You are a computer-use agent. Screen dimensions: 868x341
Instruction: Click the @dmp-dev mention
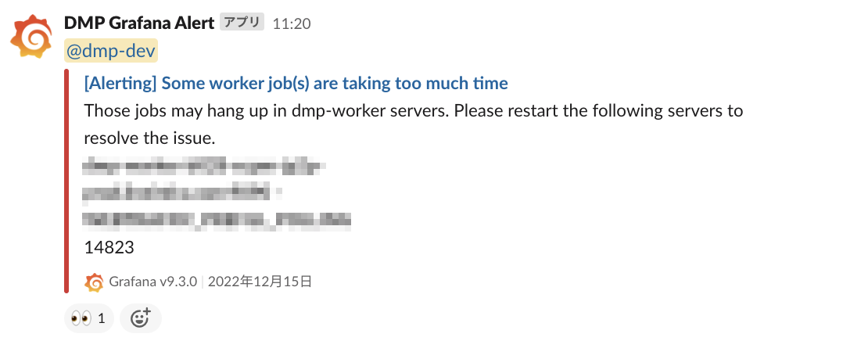(111, 51)
